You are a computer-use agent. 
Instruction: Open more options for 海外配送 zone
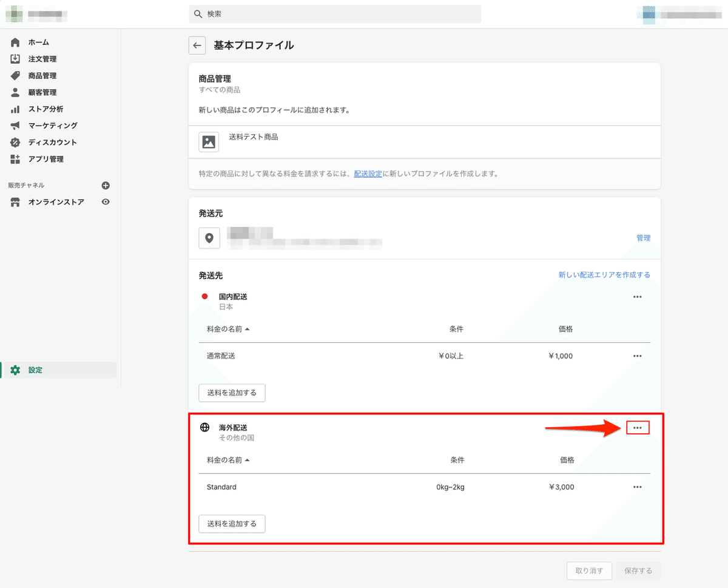(x=637, y=428)
